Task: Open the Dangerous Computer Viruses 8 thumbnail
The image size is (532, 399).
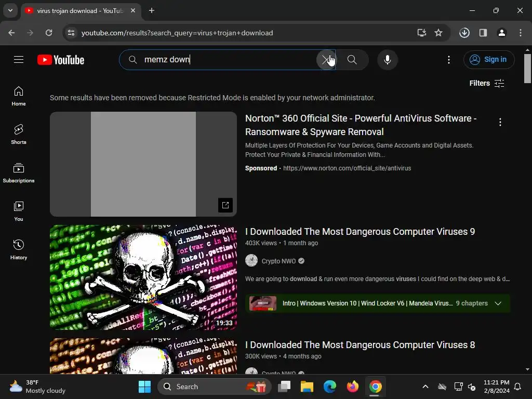Action: (x=143, y=356)
